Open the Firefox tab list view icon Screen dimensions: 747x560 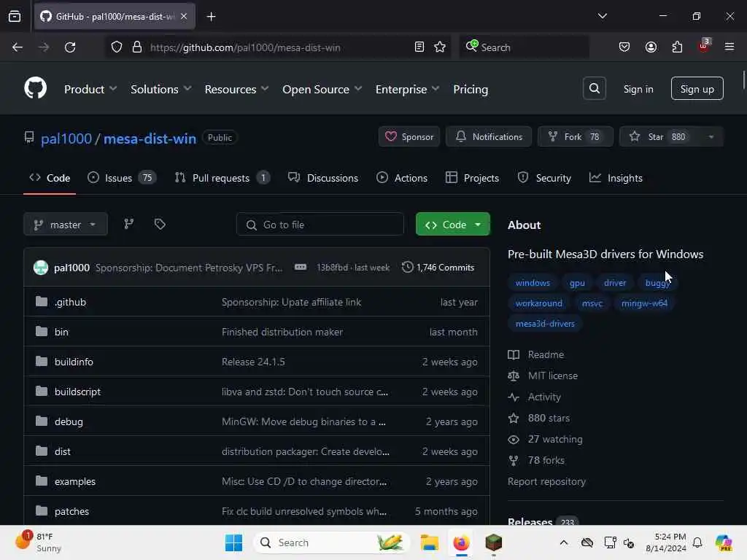pyautogui.click(x=15, y=16)
